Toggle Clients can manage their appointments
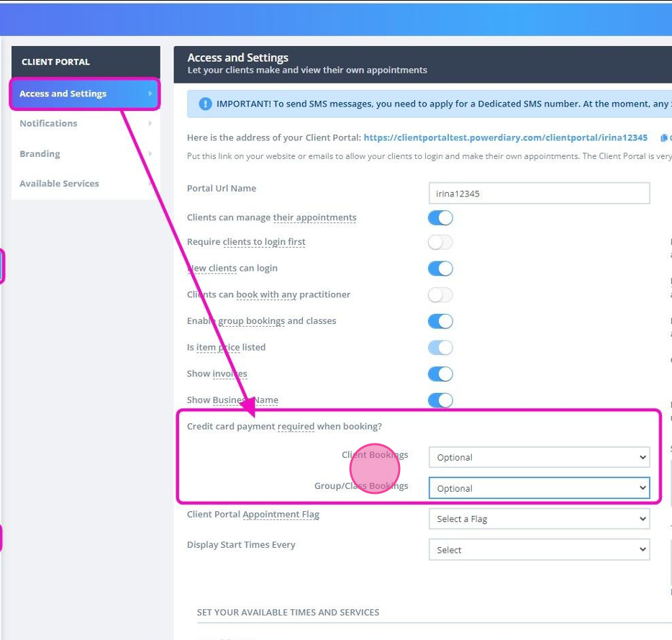The image size is (672, 640). click(x=440, y=217)
